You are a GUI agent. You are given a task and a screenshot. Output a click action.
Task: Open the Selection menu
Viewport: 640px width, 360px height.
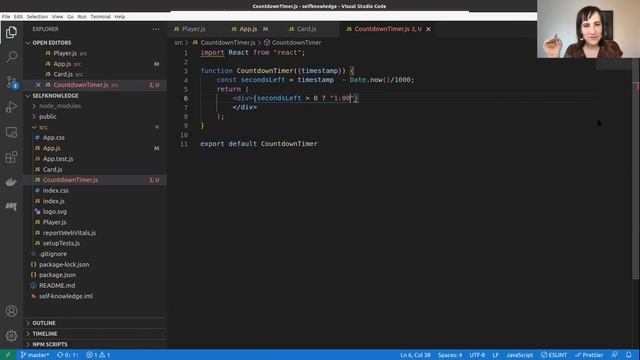(37, 17)
